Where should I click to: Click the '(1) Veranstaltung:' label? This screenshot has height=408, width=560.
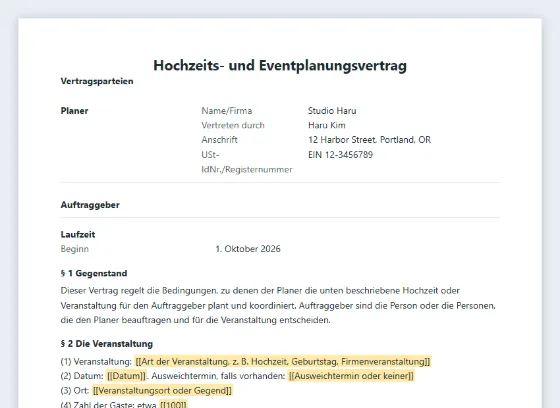pyautogui.click(x=96, y=362)
